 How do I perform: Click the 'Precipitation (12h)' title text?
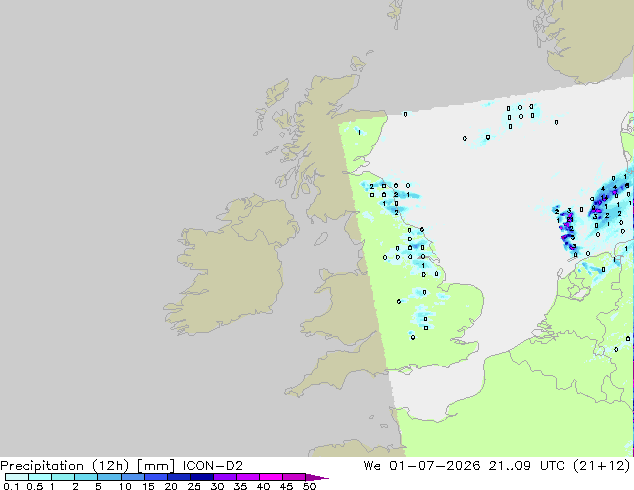click(65, 466)
